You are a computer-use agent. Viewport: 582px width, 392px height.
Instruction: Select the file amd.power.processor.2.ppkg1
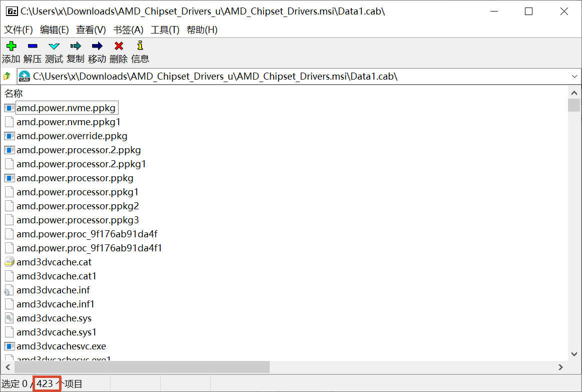(x=81, y=164)
